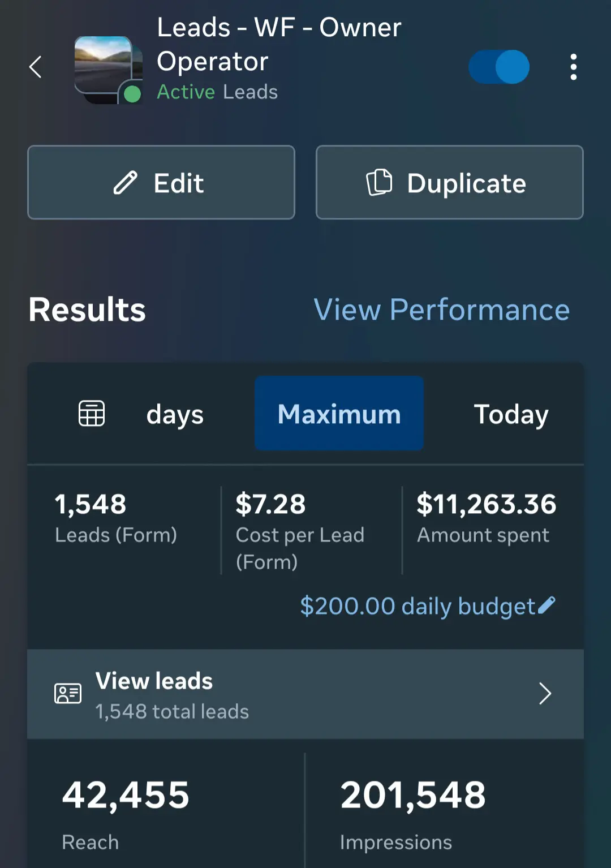Expand View leads with right chevron
Viewport: 611px width, 868px height.
tap(545, 693)
